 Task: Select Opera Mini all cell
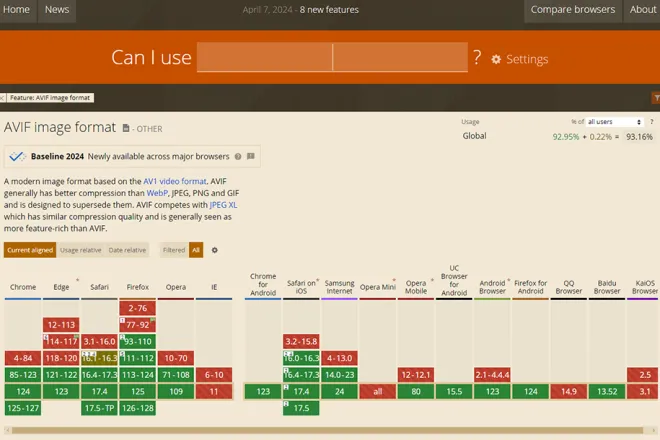[378, 392]
